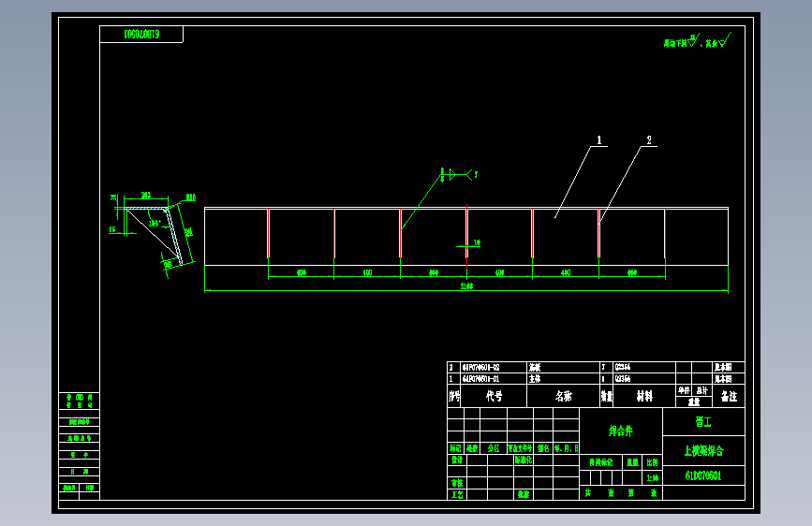Image resolution: width=812 pixels, height=526 pixels.
Task: Click the 标准化 label
Action: [523, 460]
